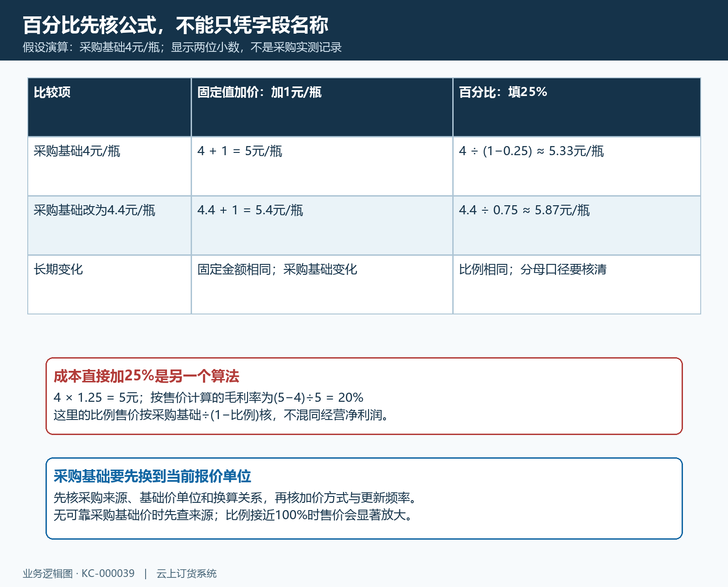This screenshot has height=587, width=728.
Task: Click the footer text 云上订货系统
Action: tap(187, 574)
